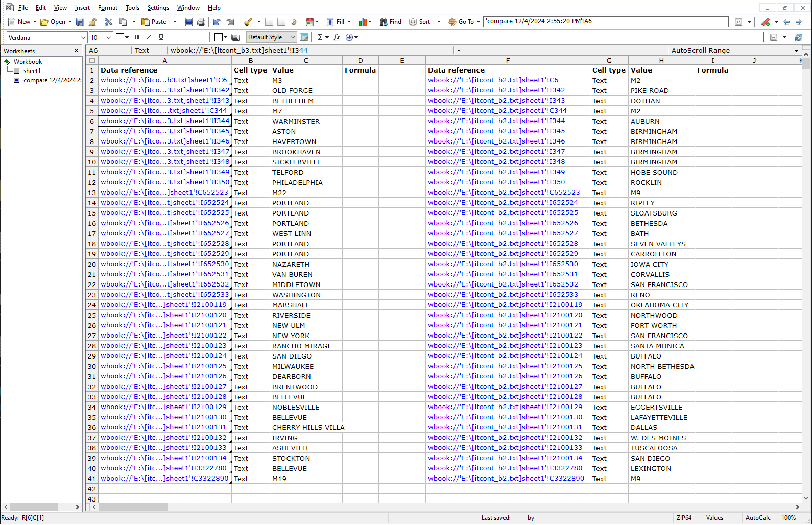Screen dimensions: 812x525
Task: Click the blue forward navigation arrow
Action: click(x=799, y=22)
